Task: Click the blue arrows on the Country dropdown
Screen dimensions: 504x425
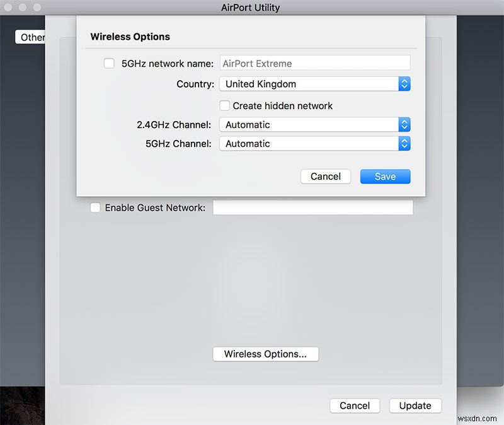Action: (404, 83)
